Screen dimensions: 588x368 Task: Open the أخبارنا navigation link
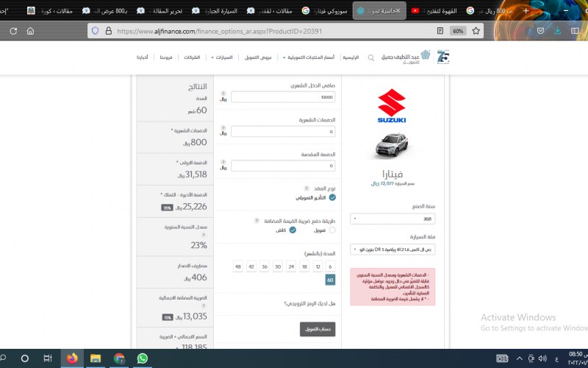pos(142,57)
